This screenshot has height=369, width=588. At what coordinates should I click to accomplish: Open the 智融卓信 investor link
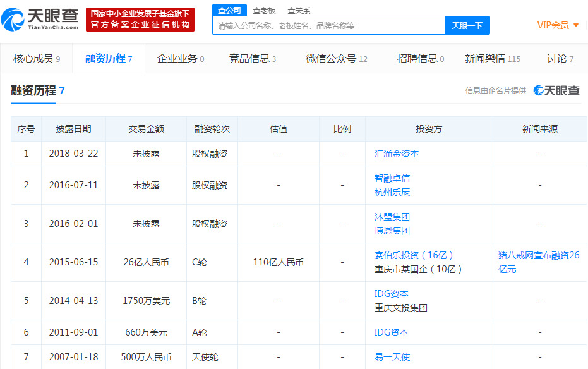coord(392,178)
